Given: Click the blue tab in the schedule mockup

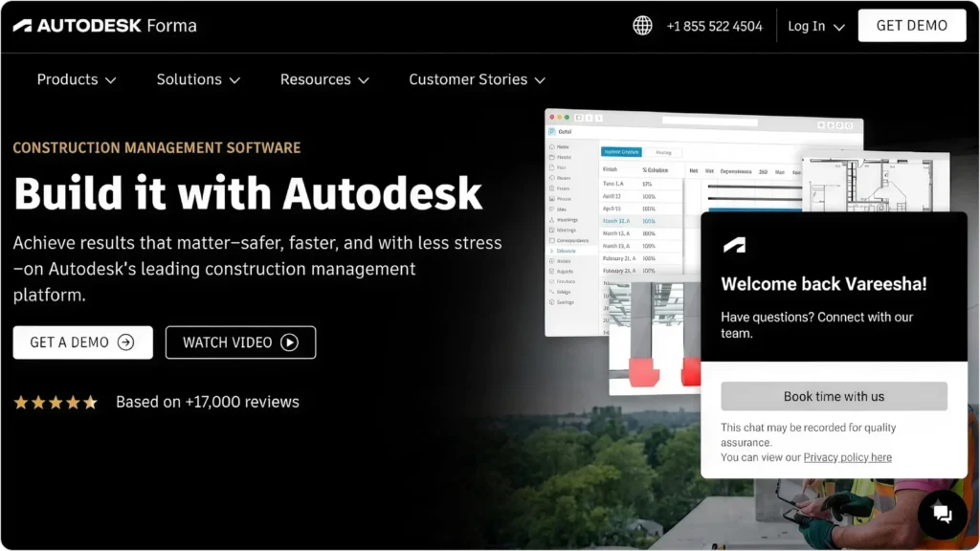Looking at the screenshot, I should click(621, 152).
